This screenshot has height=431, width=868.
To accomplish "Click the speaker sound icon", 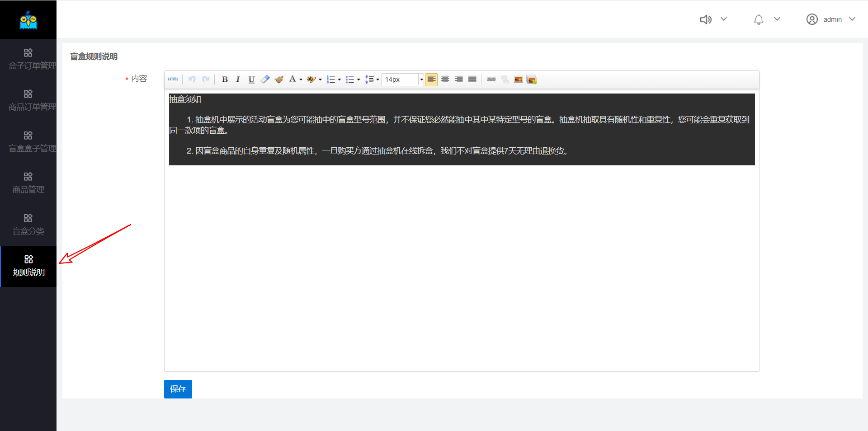I will [706, 19].
